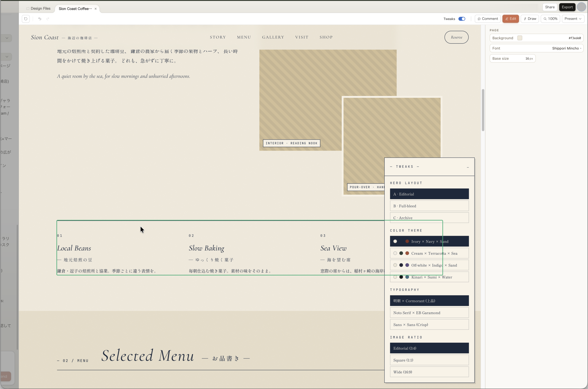
Task: Open the Present dropdown menu
Action: 573,19
